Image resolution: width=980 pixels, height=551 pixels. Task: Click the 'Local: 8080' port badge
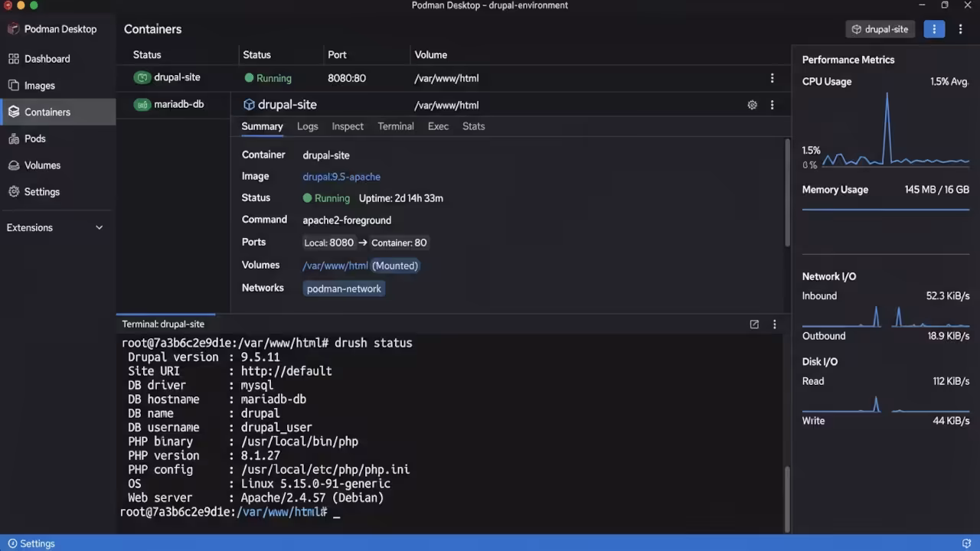click(x=329, y=243)
